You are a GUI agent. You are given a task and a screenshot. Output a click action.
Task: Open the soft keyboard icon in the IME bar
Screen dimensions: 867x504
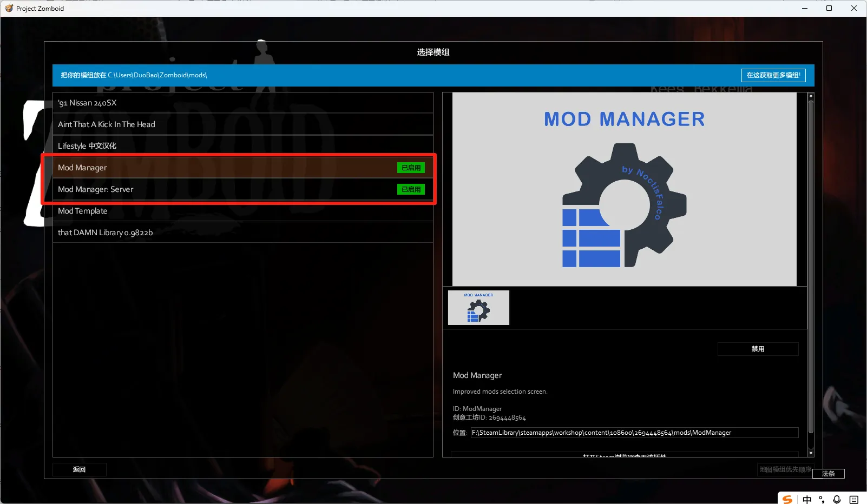click(x=854, y=500)
